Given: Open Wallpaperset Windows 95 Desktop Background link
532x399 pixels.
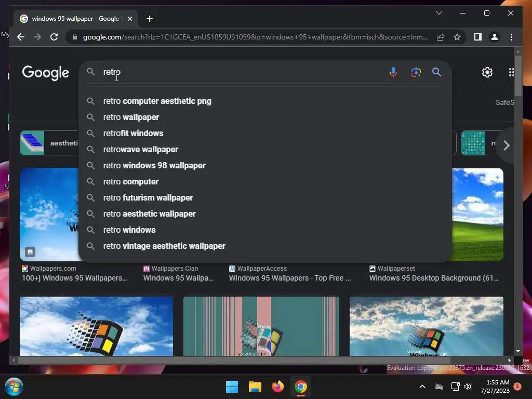Looking at the screenshot, I should tap(434, 278).
